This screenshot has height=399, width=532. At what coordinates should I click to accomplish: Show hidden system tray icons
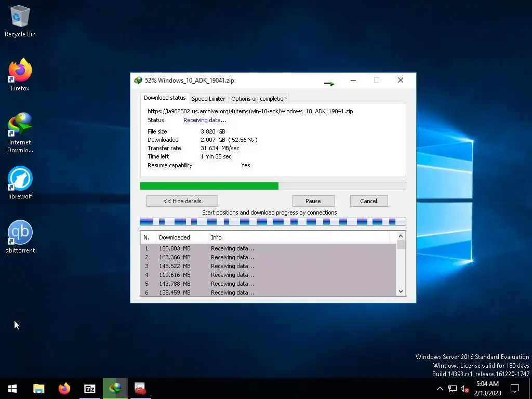pyautogui.click(x=440, y=389)
